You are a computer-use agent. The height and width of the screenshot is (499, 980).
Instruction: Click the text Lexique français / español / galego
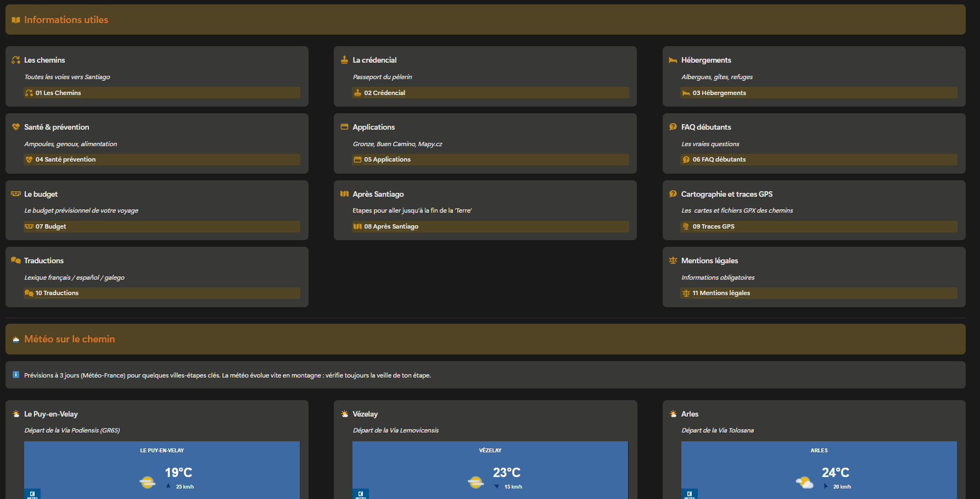(74, 278)
